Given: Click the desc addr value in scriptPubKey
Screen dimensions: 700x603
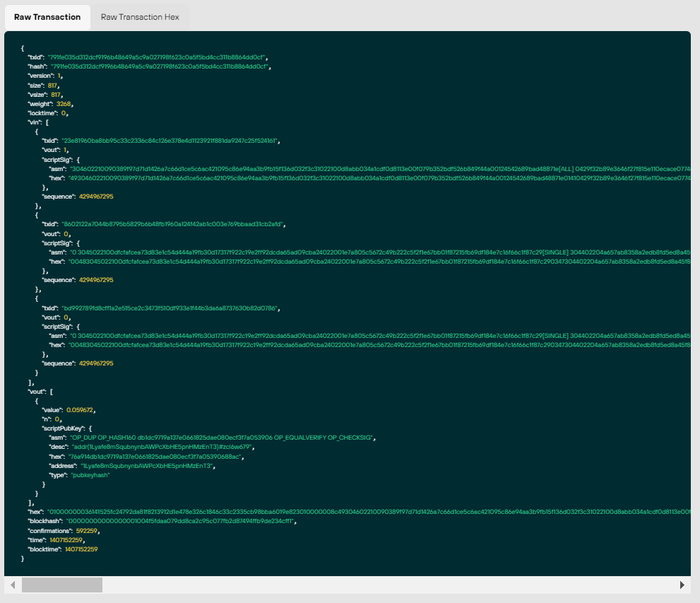Looking at the screenshot, I should (x=143, y=447).
